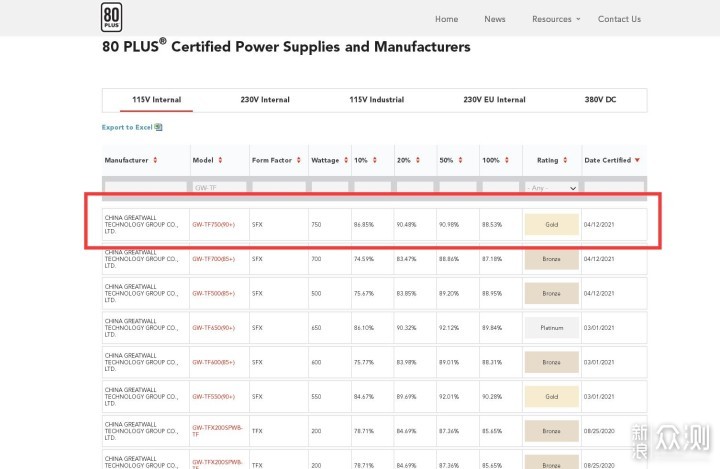Click the 90.48% cell in GW-TF750 row

click(406, 225)
